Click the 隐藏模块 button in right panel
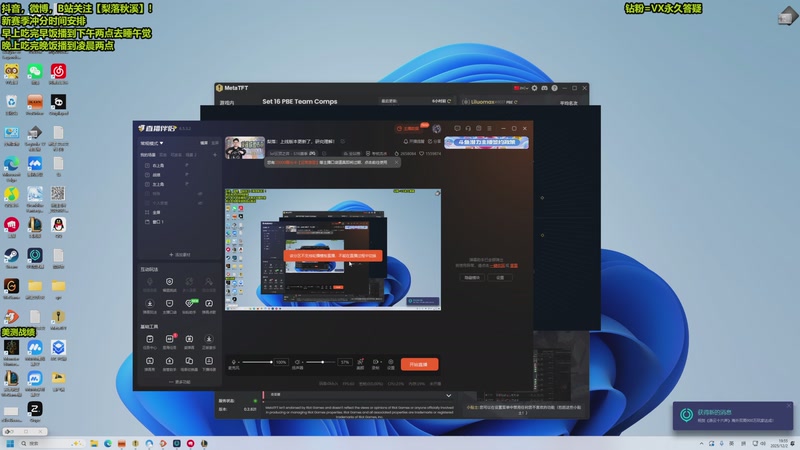 click(472, 278)
